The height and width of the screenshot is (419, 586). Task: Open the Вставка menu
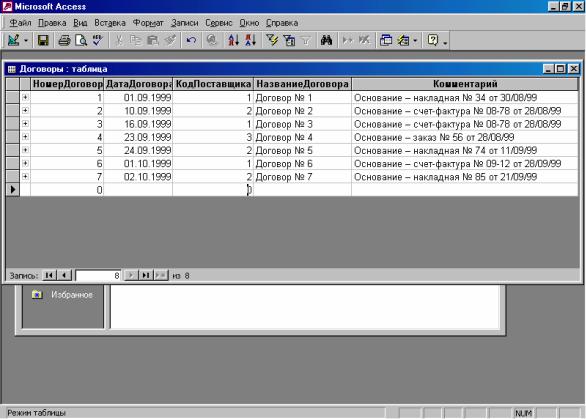[110, 23]
